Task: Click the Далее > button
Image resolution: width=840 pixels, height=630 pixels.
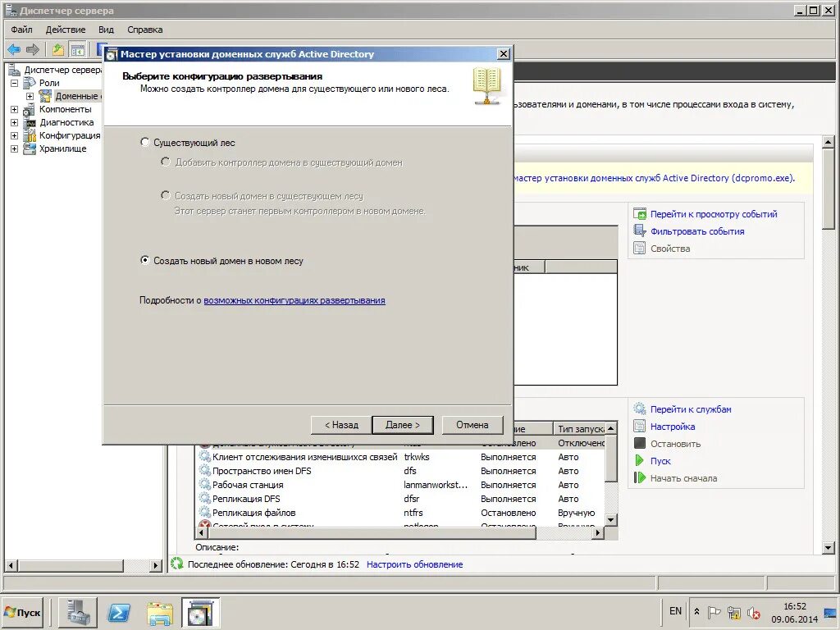Action: (403, 425)
